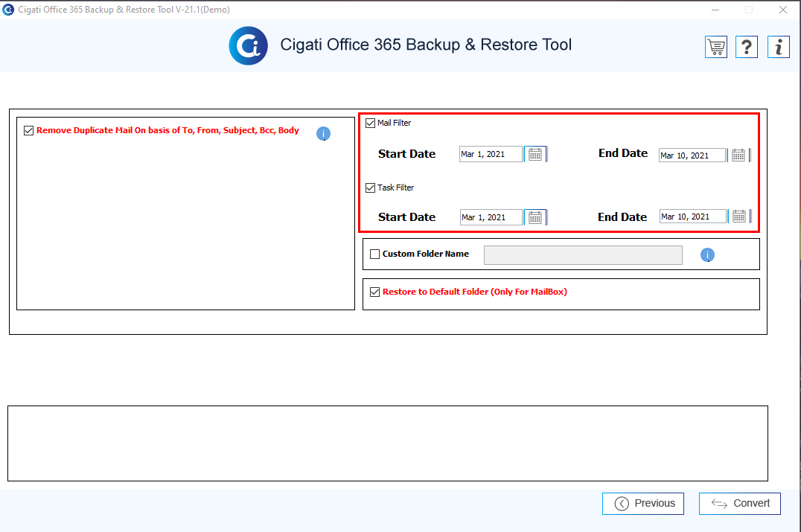Close the Cigati window
The width and height of the screenshot is (801, 532).
tap(782, 10)
